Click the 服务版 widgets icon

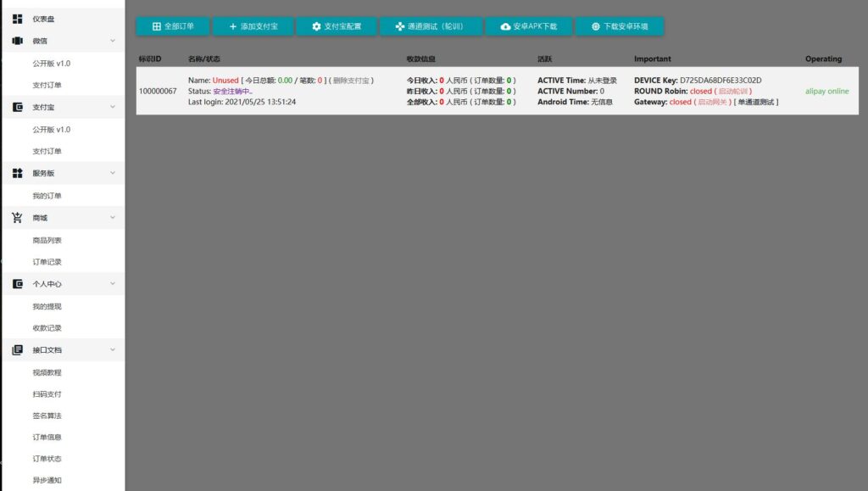tap(17, 173)
